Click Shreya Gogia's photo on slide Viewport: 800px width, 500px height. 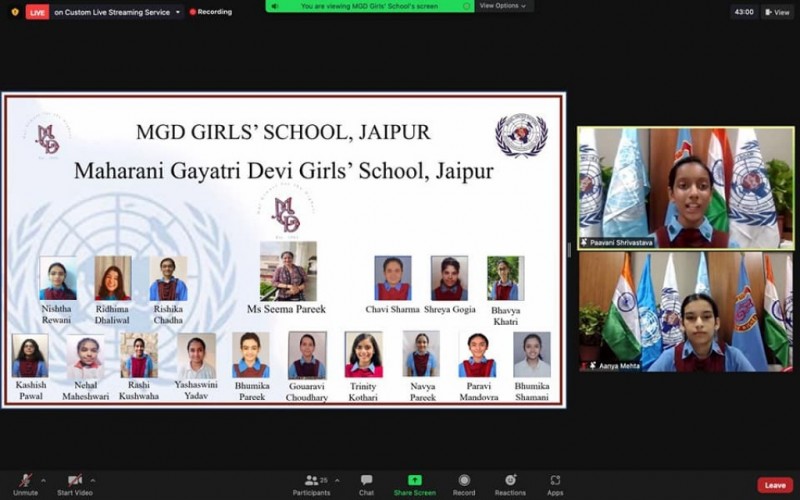click(x=449, y=278)
